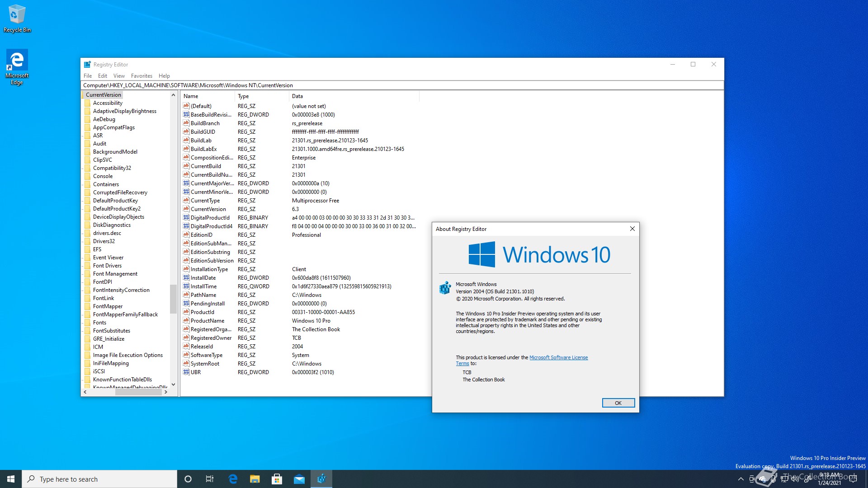
Task: Select the Accessibility folder icon
Action: click(88, 103)
